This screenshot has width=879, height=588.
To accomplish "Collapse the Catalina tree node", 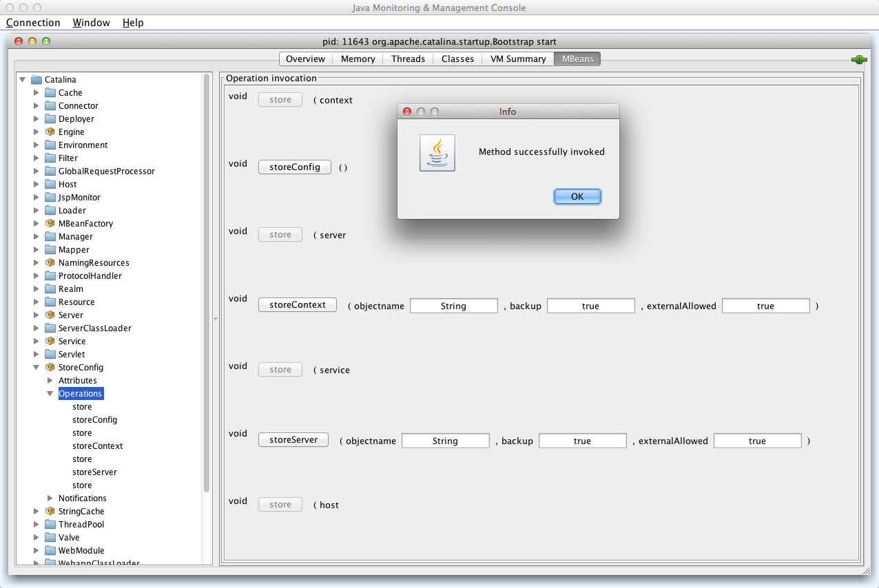I will pyautogui.click(x=23, y=80).
